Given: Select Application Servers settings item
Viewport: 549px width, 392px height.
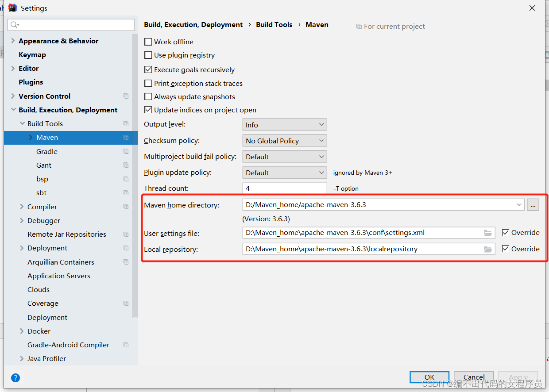Looking at the screenshot, I should click(59, 276).
